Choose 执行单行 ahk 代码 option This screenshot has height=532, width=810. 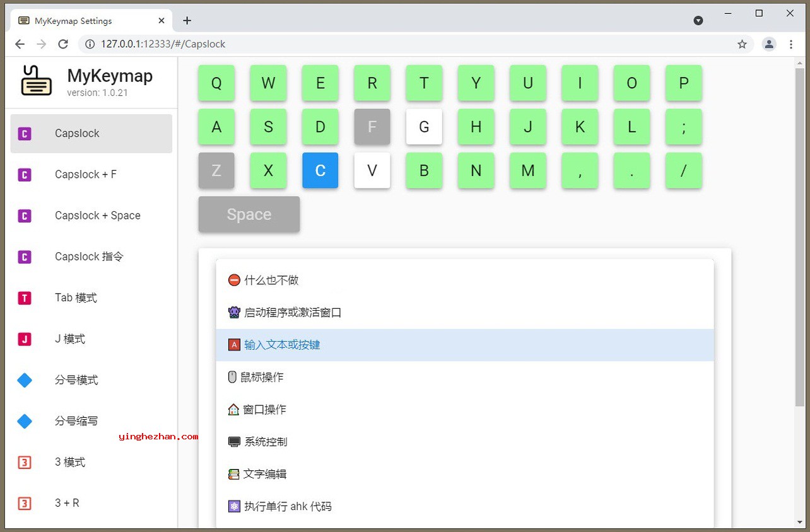point(465,506)
